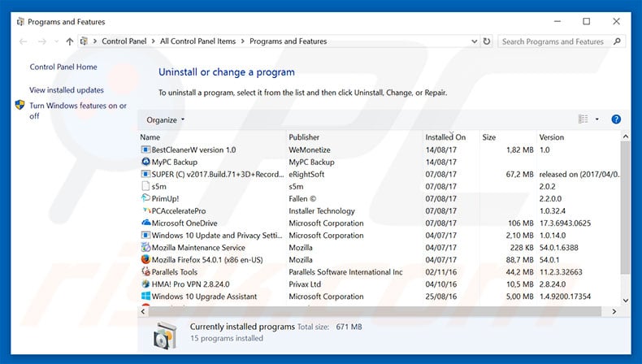Expand the chevron after All Control Panel Items
This screenshot has width=642, height=364.
(x=243, y=41)
